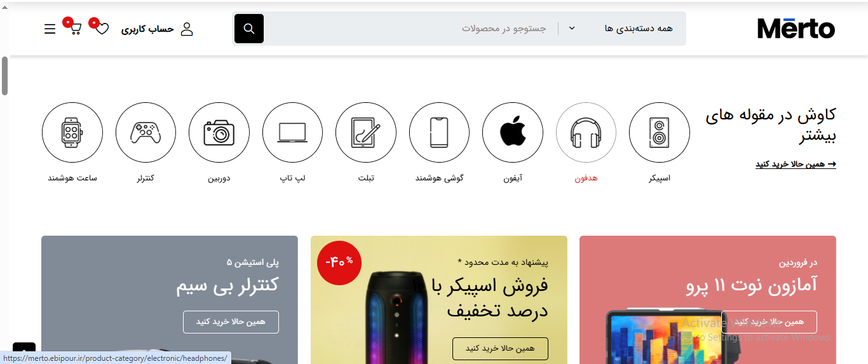The width and height of the screenshot is (868, 364).
Task: Open the smart watch category icon
Action: pyautogui.click(x=72, y=133)
